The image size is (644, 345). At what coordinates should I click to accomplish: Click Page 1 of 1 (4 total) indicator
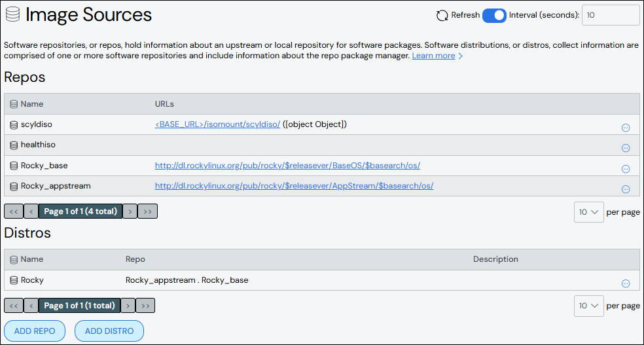coord(80,211)
